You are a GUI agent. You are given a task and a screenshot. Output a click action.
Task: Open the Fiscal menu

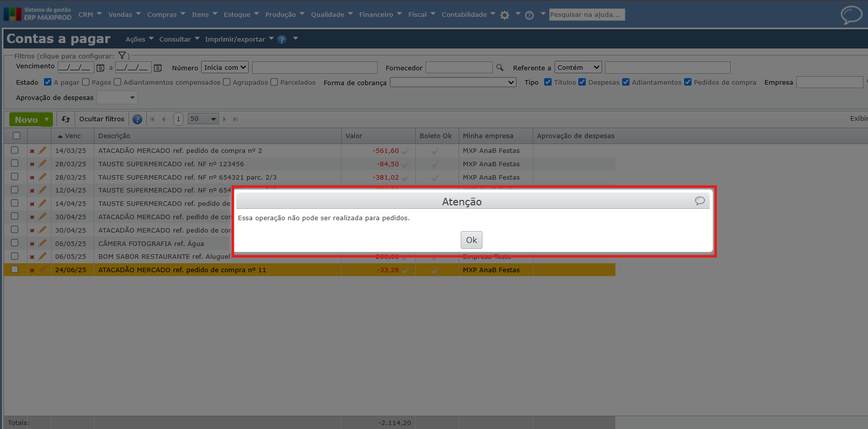(422, 14)
